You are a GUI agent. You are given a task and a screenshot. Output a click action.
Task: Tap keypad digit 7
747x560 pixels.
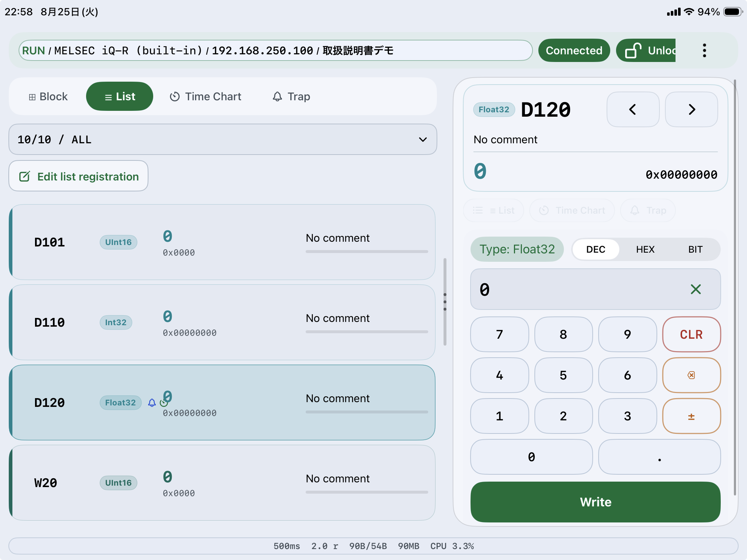pos(499,334)
